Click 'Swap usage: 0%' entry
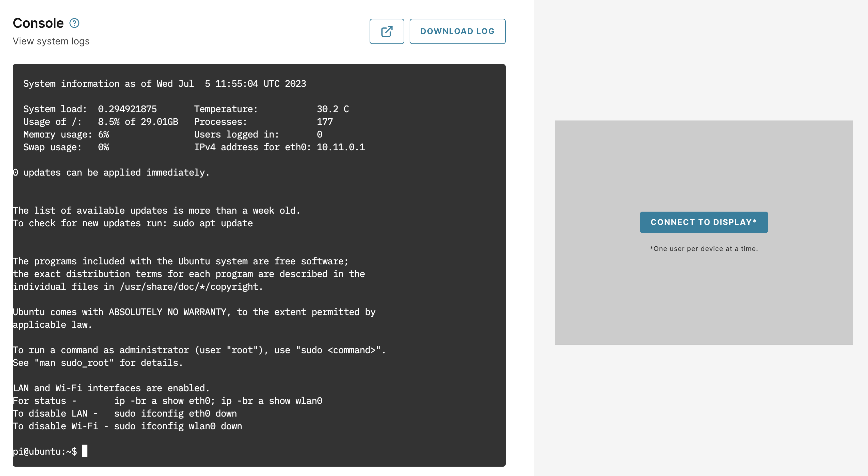The image size is (868, 476). pyautogui.click(x=66, y=147)
